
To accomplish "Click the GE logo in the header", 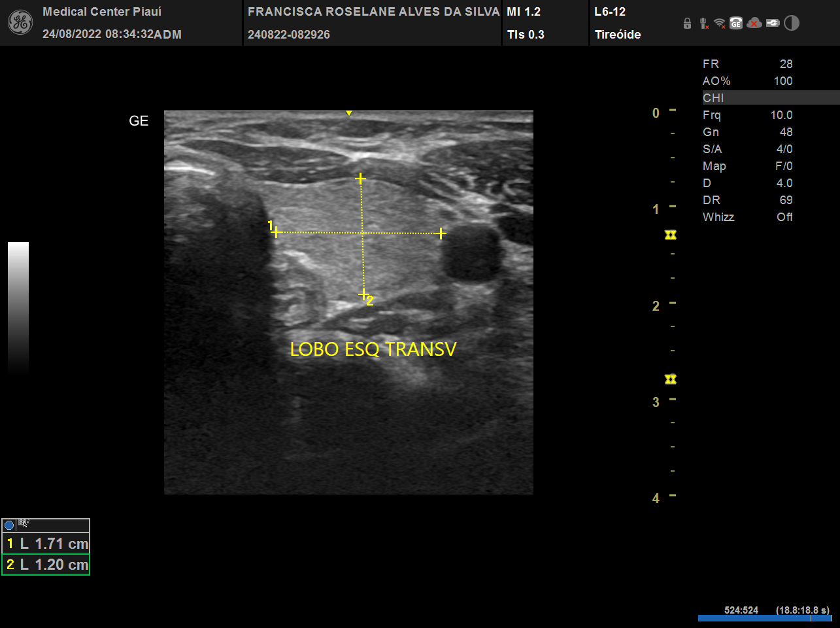I will pos(20,23).
